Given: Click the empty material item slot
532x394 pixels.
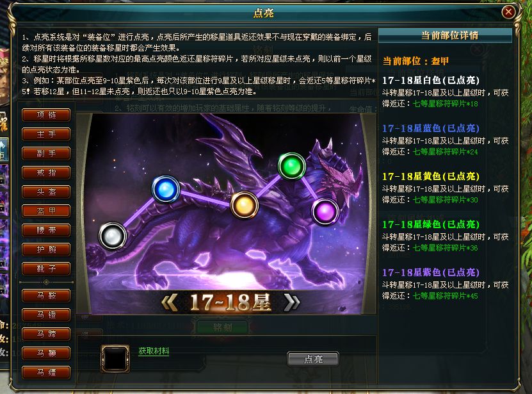Looking at the screenshot, I should click(115, 359).
